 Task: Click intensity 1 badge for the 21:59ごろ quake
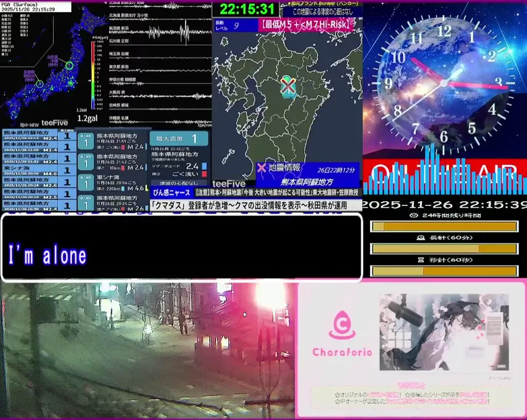click(86, 141)
